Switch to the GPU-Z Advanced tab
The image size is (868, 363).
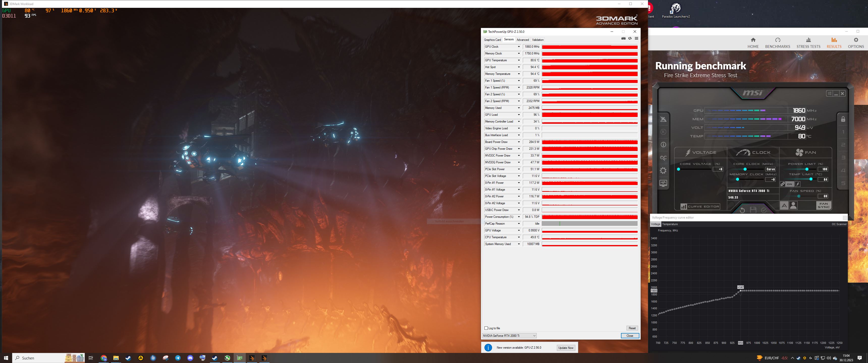[x=523, y=40]
